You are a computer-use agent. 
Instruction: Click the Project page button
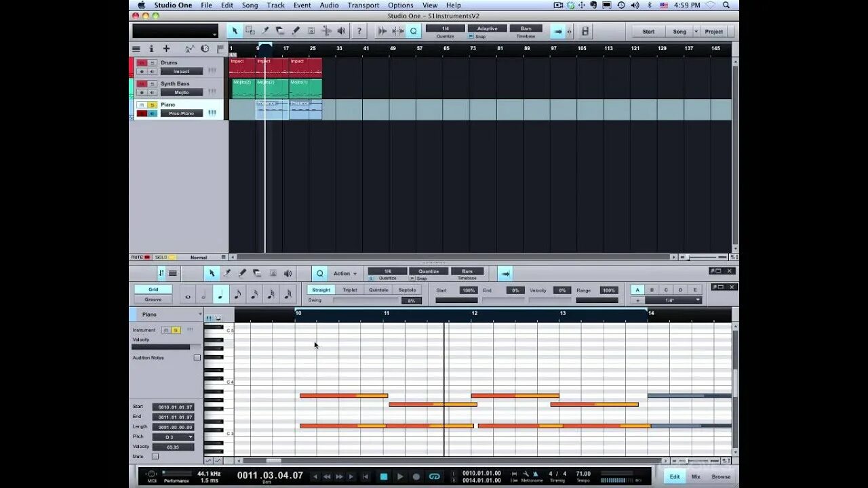(x=713, y=31)
